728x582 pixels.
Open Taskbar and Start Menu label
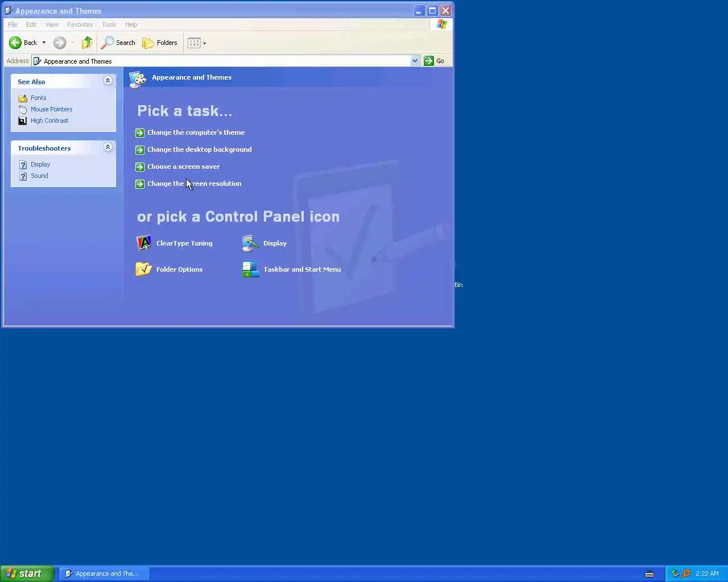(x=302, y=269)
